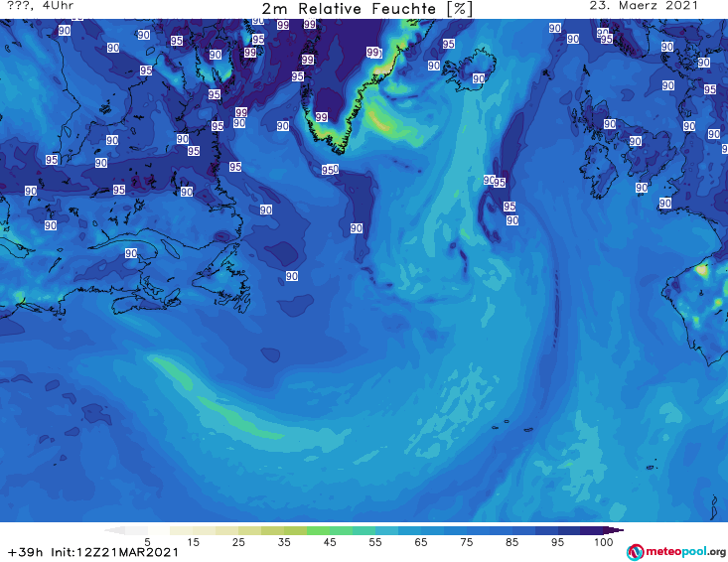The image size is (728, 562).
Task: Click the '99' label in southern Greenland
Action: [321, 117]
